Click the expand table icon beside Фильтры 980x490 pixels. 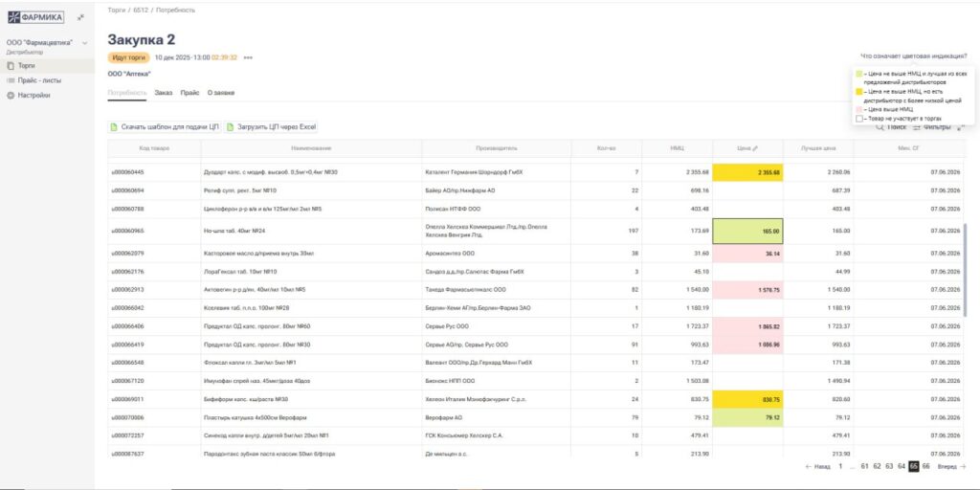[960, 127]
